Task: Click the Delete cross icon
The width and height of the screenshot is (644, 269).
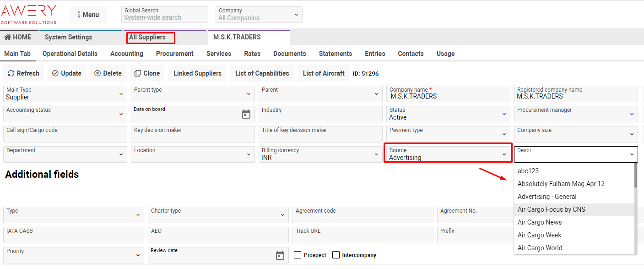Action: 97,73
